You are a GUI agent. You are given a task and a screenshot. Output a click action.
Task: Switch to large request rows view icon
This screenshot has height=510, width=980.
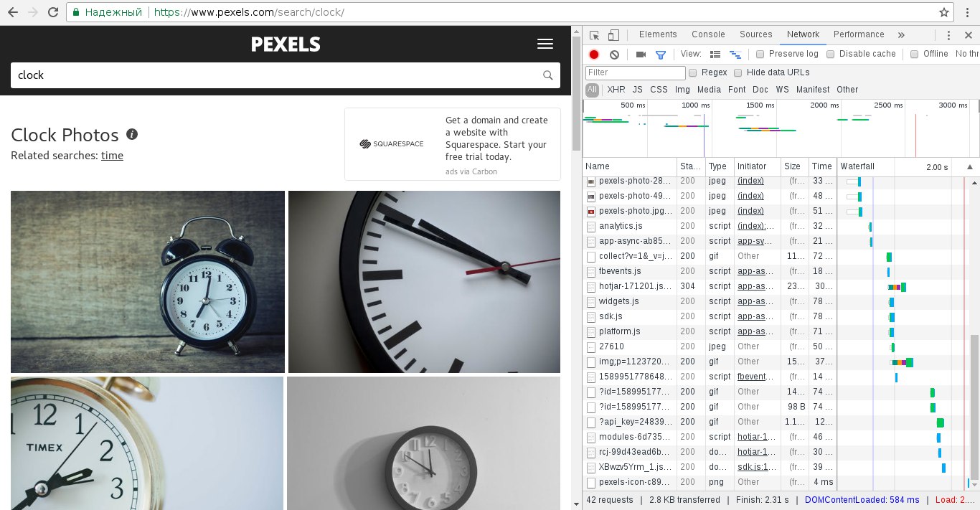pos(715,55)
